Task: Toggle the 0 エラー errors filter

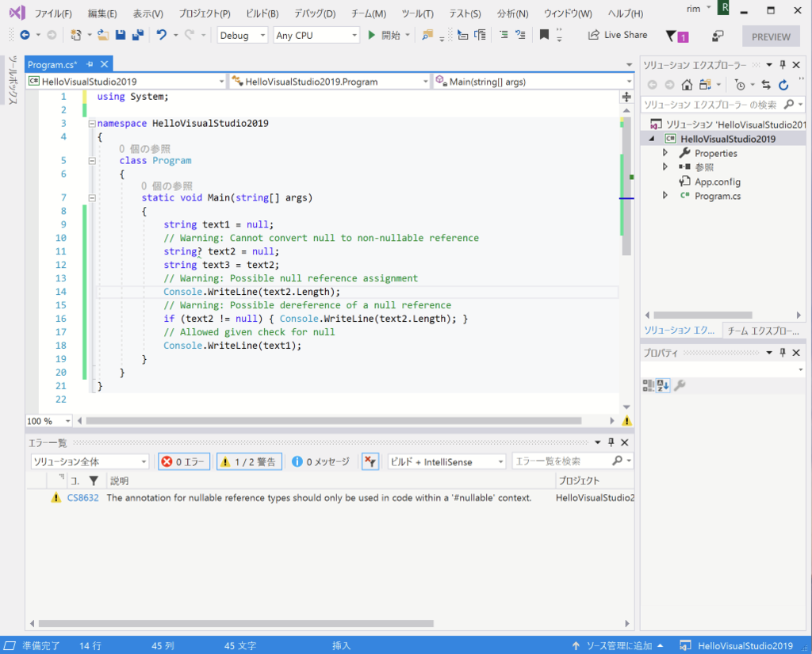Action: [183, 461]
